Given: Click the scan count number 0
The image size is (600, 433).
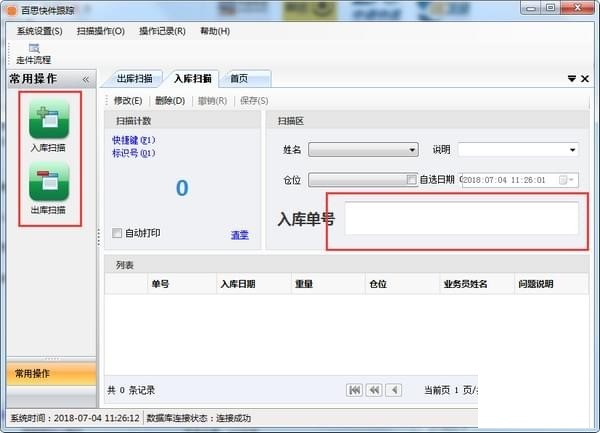Looking at the screenshot, I should pos(182,188).
